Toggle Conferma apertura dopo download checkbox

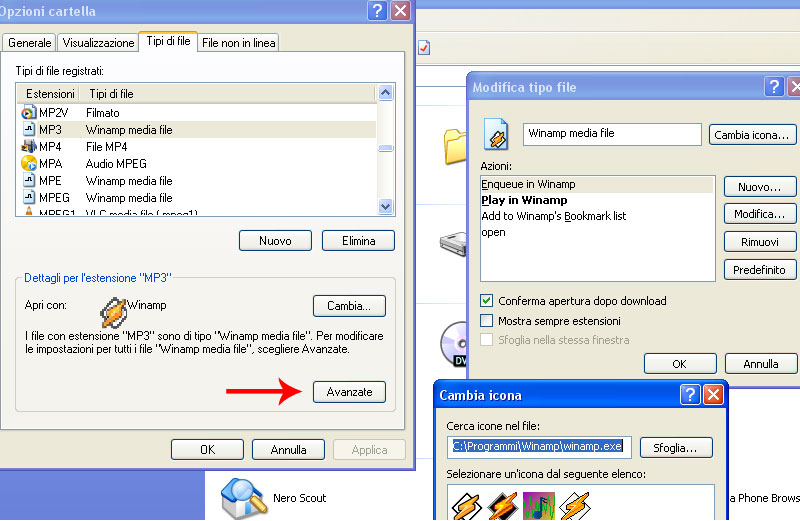tap(487, 301)
